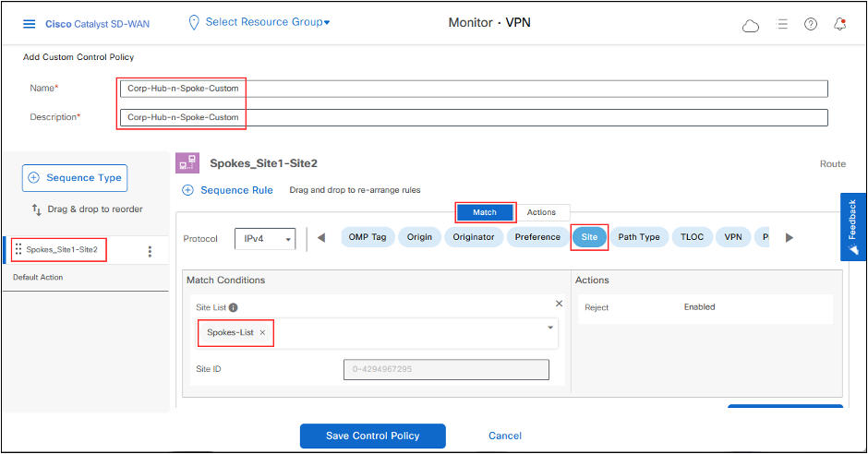The height and width of the screenshot is (454, 868).
Task: Remove the Spokes-List tag
Action: click(262, 332)
